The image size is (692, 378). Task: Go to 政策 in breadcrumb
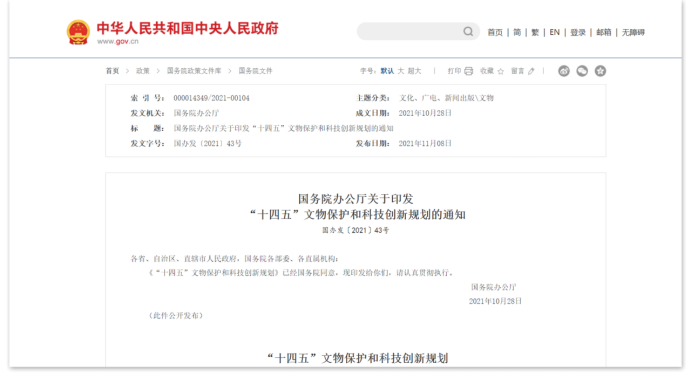[x=143, y=71]
